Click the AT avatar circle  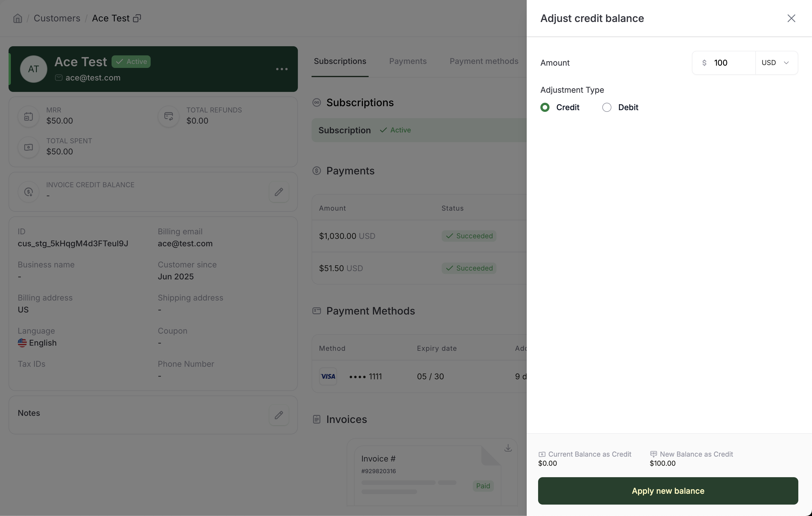[33, 69]
